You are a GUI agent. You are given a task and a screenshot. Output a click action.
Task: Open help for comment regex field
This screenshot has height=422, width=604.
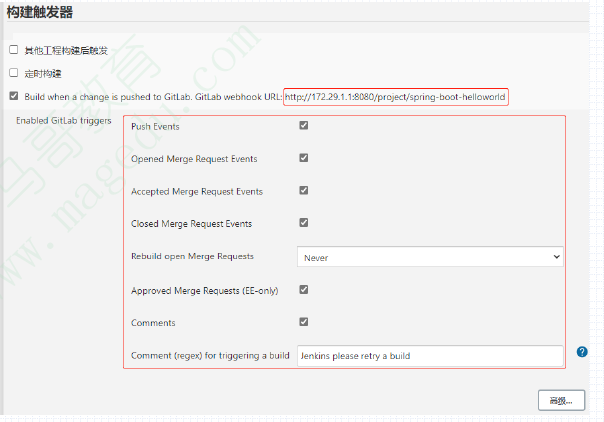point(582,352)
